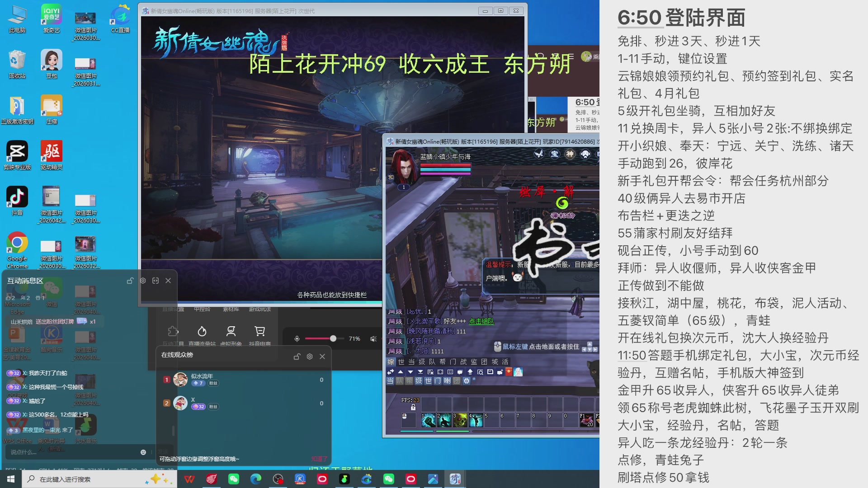Click the red envelope icon in chat toolbar
The image size is (868, 488).
[x=509, y=372]
